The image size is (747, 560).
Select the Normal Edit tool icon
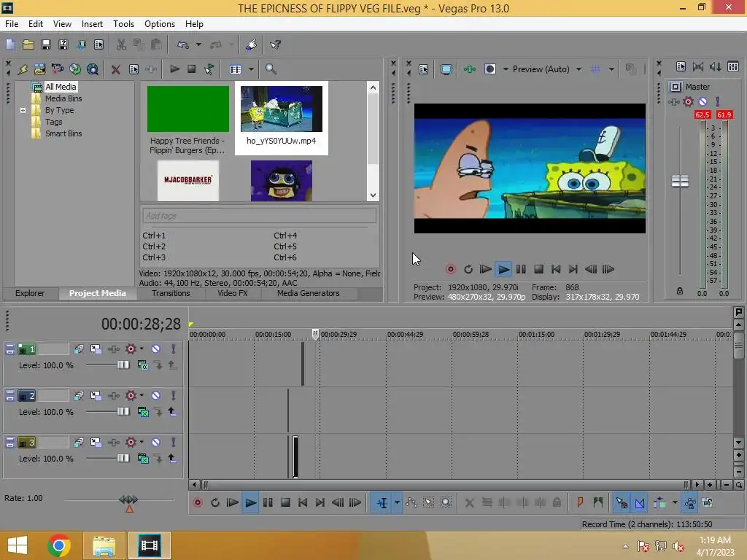pos(382,502)
